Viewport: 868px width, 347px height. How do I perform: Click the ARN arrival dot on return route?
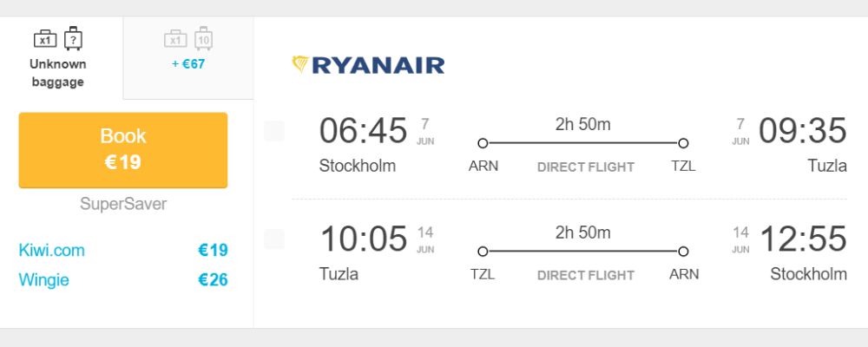[683, 252]
